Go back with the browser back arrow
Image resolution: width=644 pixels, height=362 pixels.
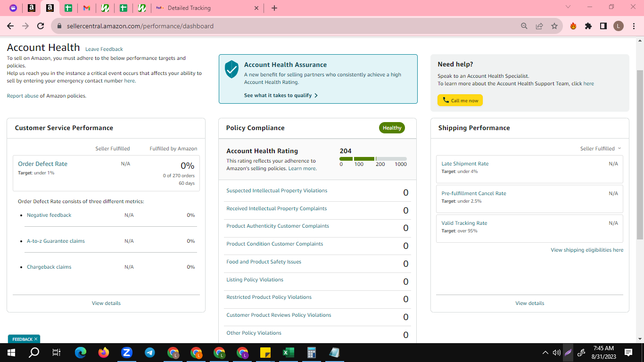point(10,26)
